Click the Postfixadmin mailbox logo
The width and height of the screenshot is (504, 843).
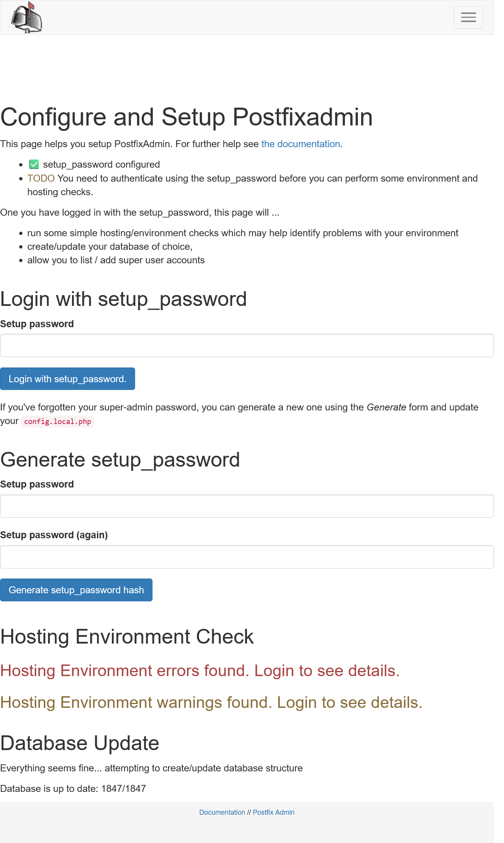click(x=27, y=17)
